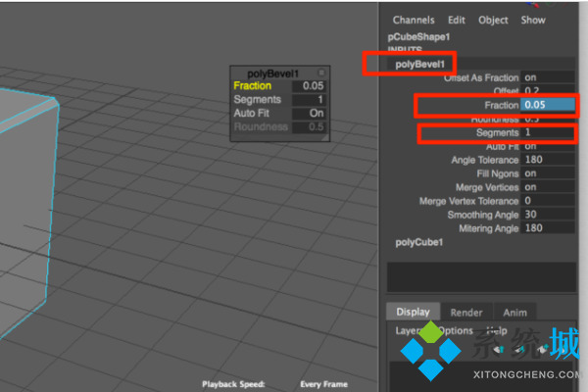Switch to the Render layer tab

465,313
